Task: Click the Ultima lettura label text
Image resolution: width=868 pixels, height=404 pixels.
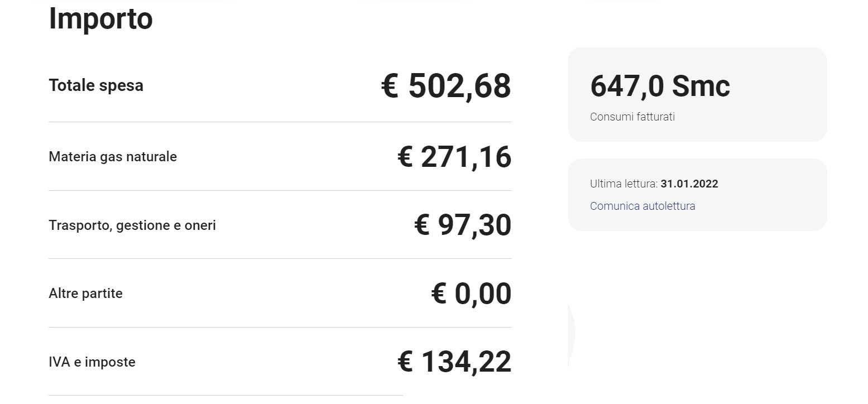Action: [624, 184]
